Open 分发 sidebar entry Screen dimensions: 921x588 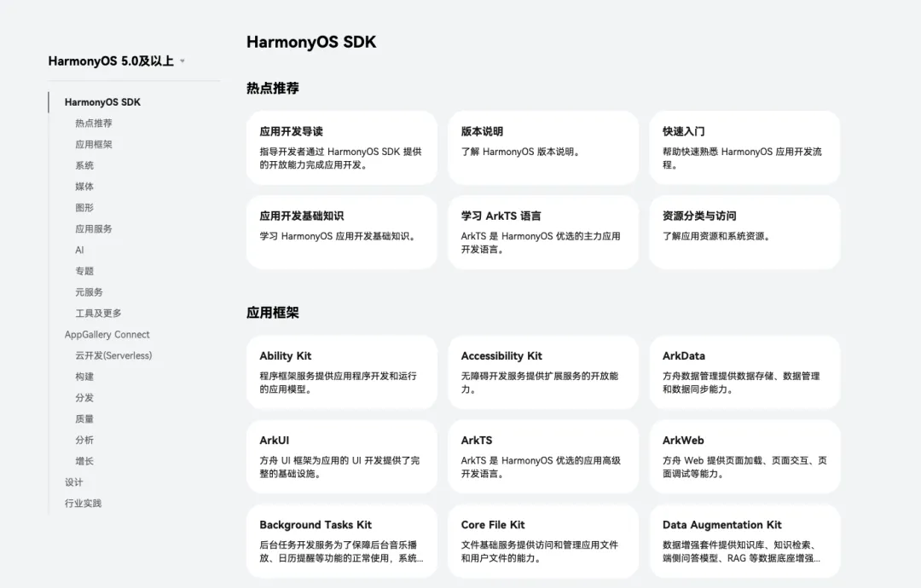tap(84, 398)
